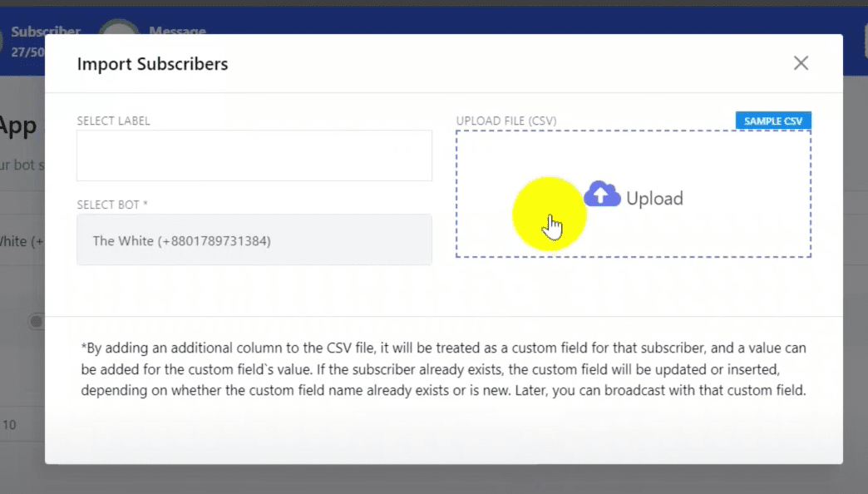Click the 27/50 subscriber count
868x494 pixels.
pos(27,52)
